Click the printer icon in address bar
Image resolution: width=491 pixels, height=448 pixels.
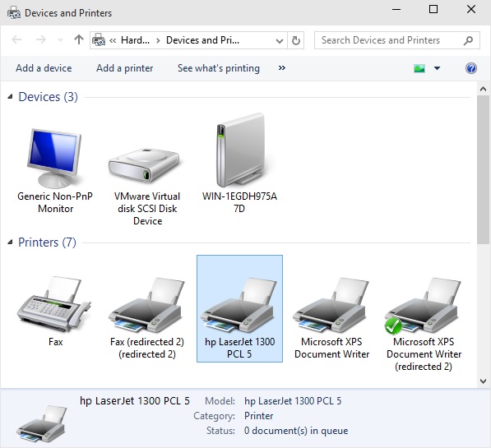click(99, 40)
